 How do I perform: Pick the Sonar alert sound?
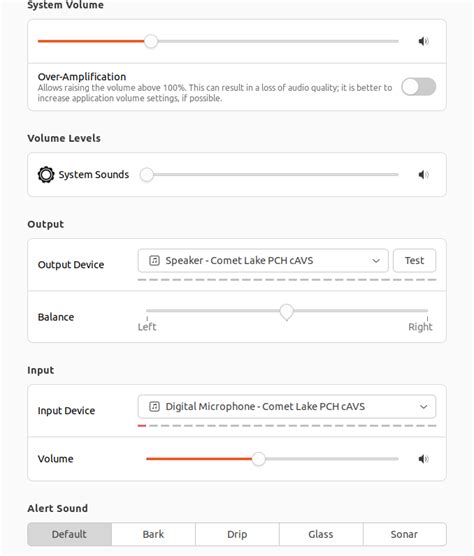pos(405,534)
